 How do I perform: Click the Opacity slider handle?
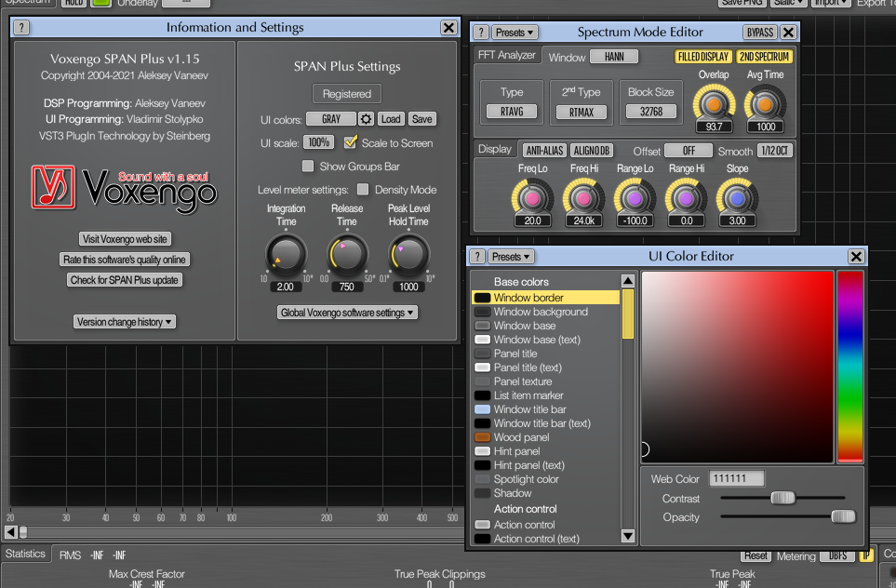point(843,516)
